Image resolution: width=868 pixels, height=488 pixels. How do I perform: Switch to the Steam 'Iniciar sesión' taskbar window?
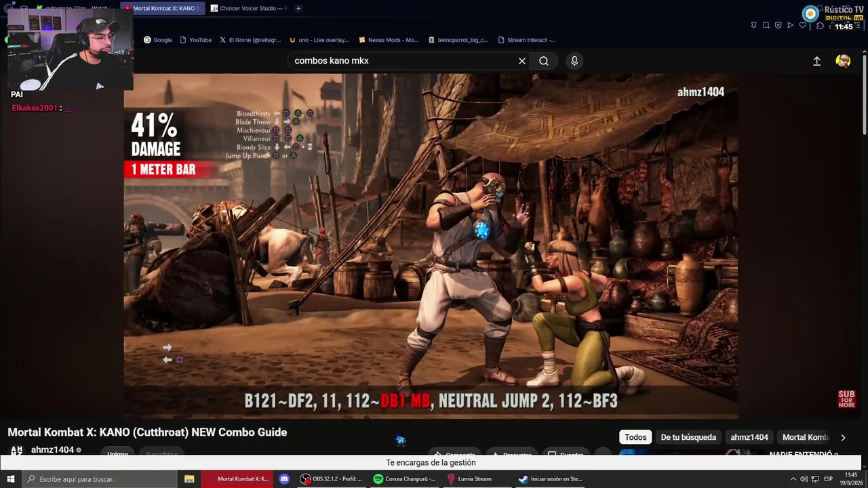coord(550,479)
